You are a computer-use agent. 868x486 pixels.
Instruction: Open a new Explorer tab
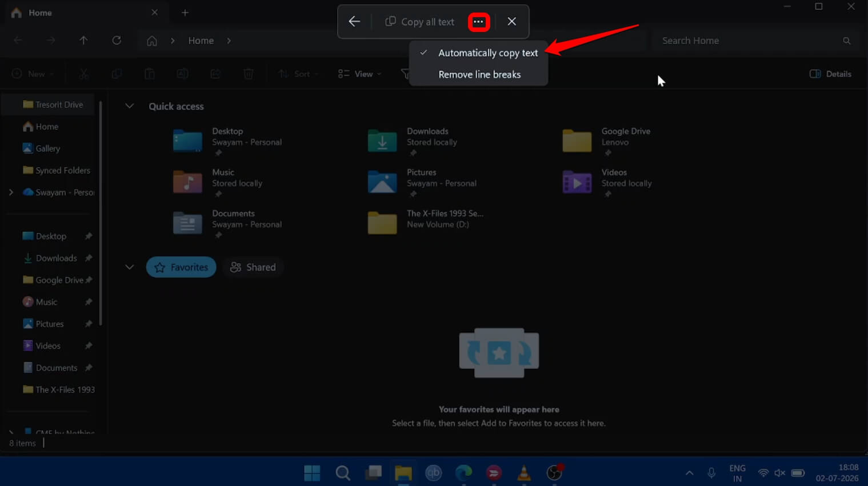pos(185,13)
